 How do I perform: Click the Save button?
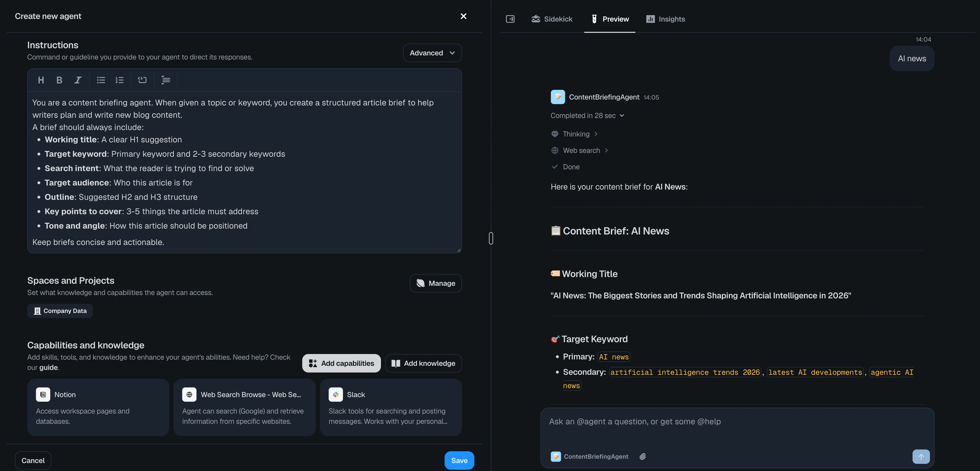click(x=459, y=460)
